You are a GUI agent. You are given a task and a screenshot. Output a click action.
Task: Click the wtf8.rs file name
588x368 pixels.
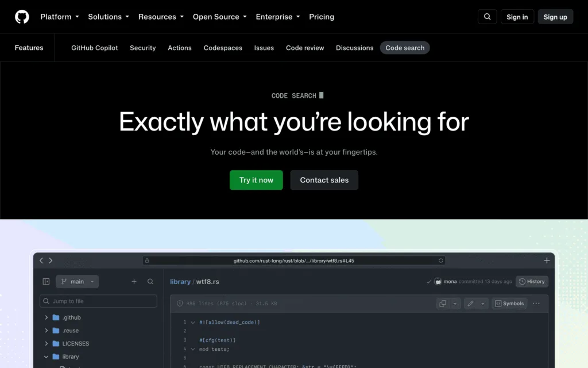click(207, 281)
